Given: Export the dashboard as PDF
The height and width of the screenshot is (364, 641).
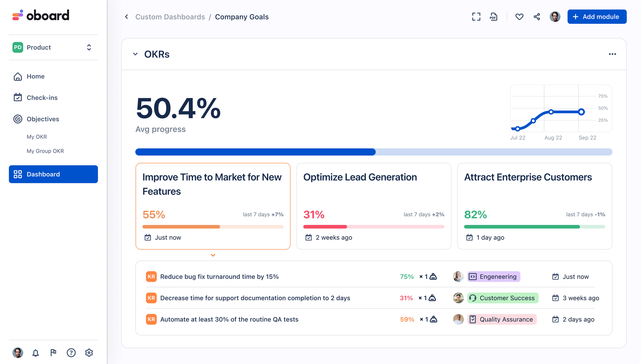Looking at the screenshot, I should 493,17.
